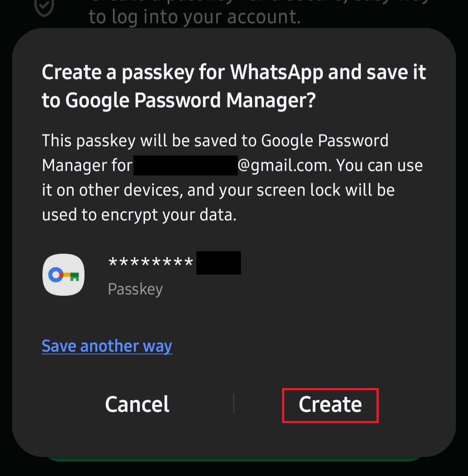The image size is (468, 476).
Task: Tap the gray Passkey label under the username
Action: pos(135,289)
